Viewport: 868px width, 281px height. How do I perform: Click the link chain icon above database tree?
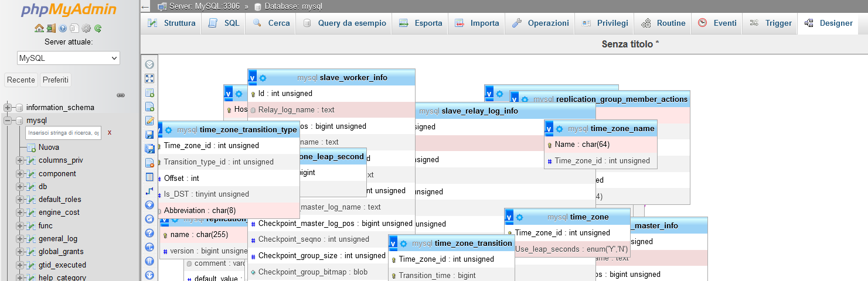coord(121,95)
